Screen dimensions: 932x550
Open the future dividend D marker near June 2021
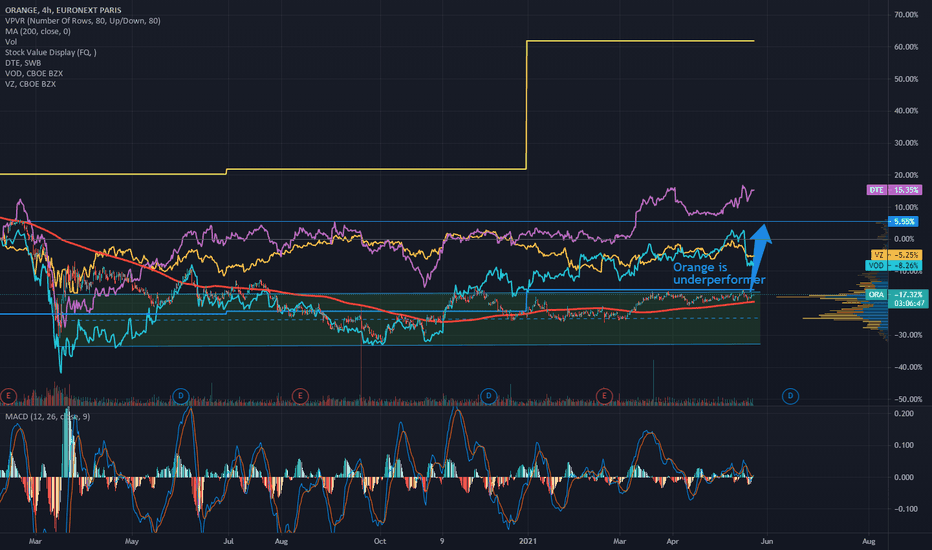click(x=790, y=395)
